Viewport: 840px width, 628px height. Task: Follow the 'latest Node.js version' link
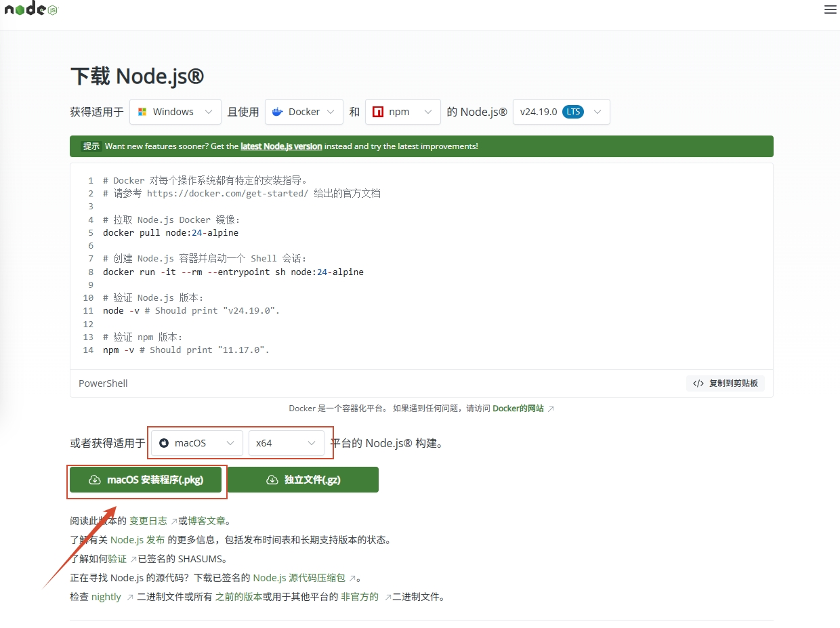(281, 146)
